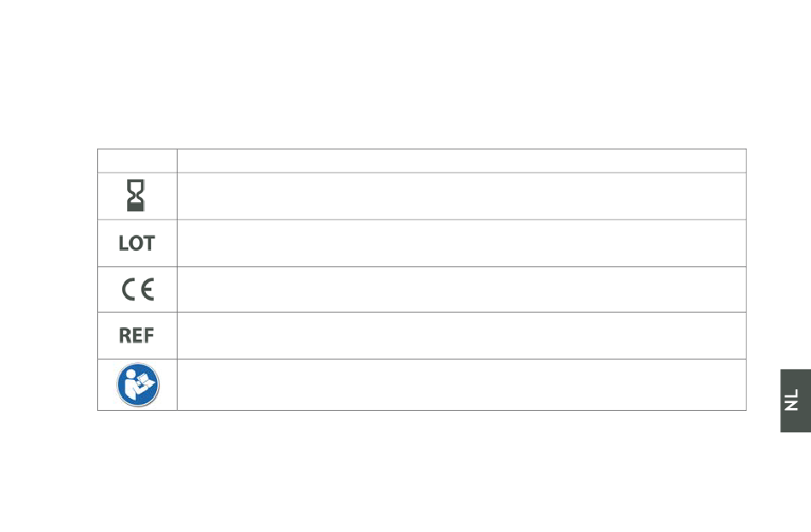
Task: Click the open book inside the blue icon
Action: coord(146,383)
